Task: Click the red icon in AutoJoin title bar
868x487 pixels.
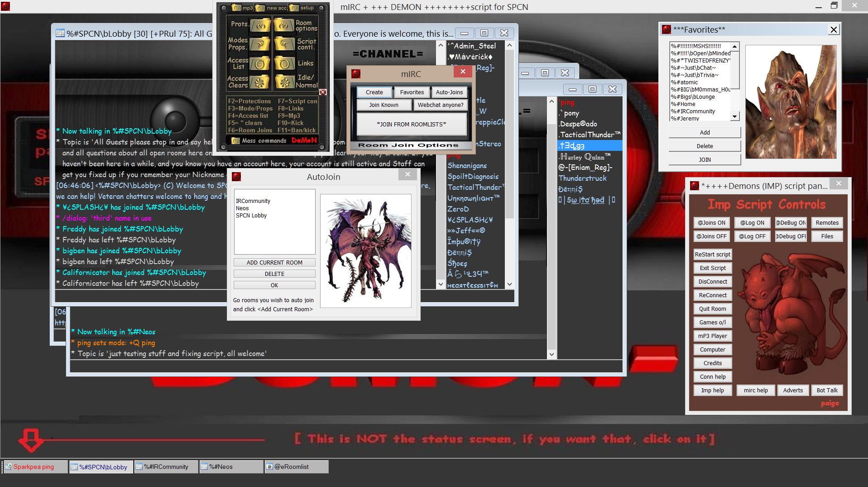Action: [236, 177]
